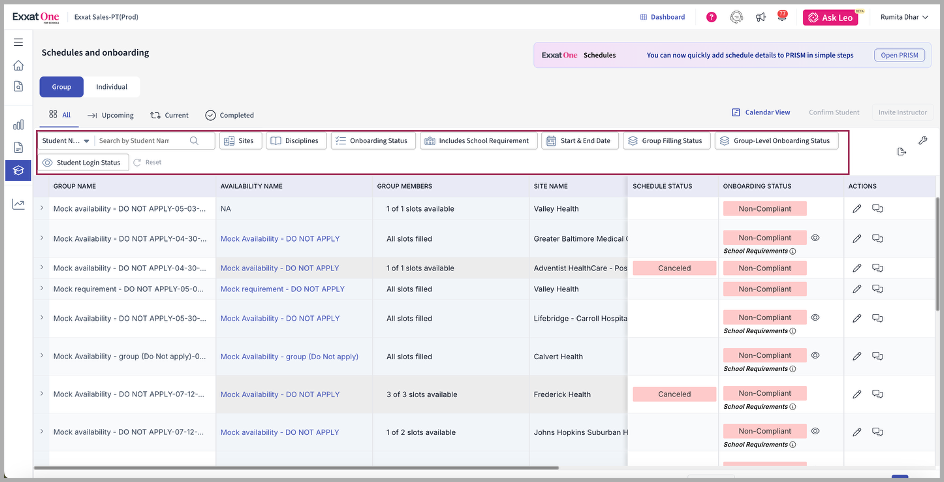Screen dimensions: 944x482
Task: Open the graduation cap Schedules sidebar icon
Action: (18, 169)
